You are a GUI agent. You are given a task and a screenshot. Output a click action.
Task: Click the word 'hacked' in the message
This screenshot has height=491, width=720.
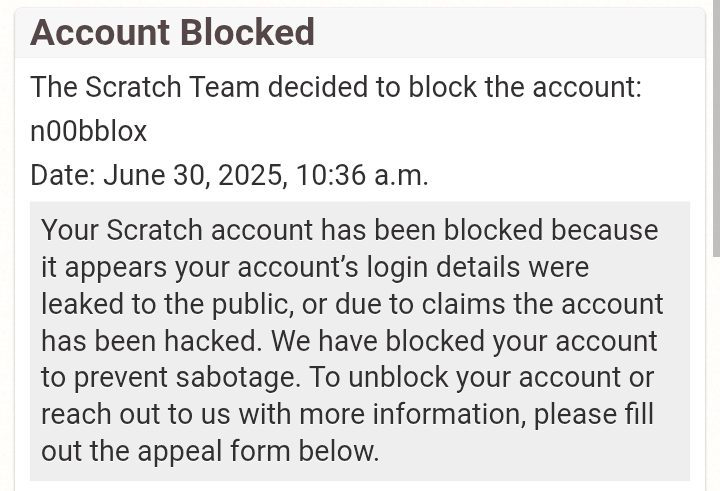point(213,341)
